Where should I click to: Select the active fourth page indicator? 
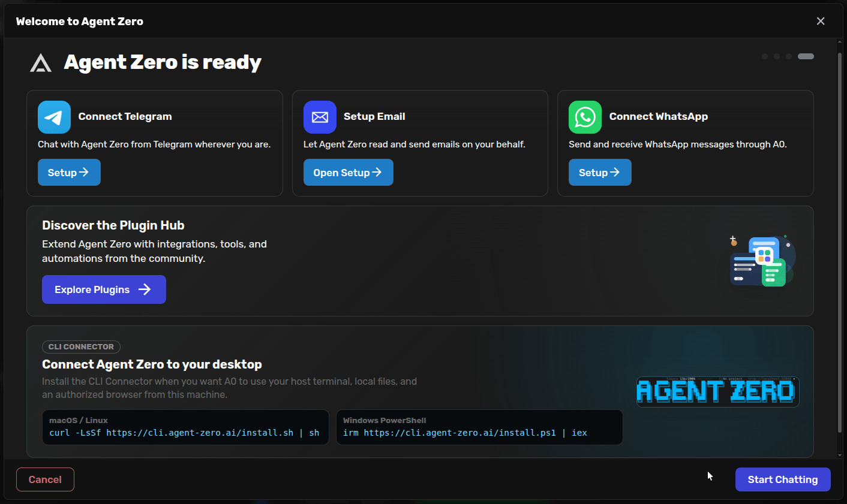point(806,56)
